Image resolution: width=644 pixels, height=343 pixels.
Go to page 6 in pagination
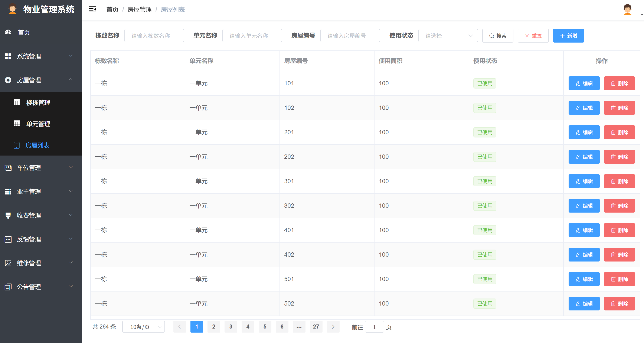[282, 327]
